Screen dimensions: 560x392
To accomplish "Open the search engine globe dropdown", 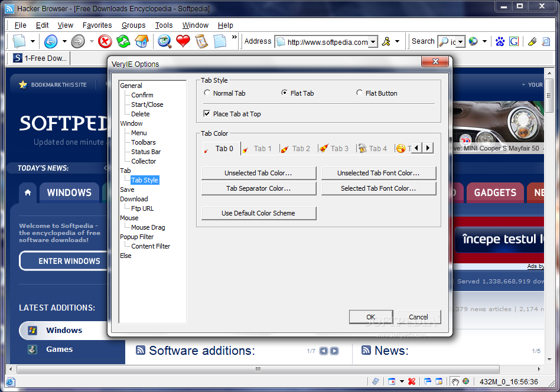I will click(x=484, y=41).
